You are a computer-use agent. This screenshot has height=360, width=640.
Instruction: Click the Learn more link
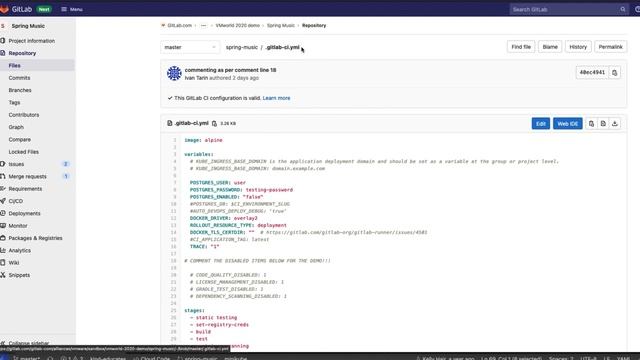tap(276, 98)
